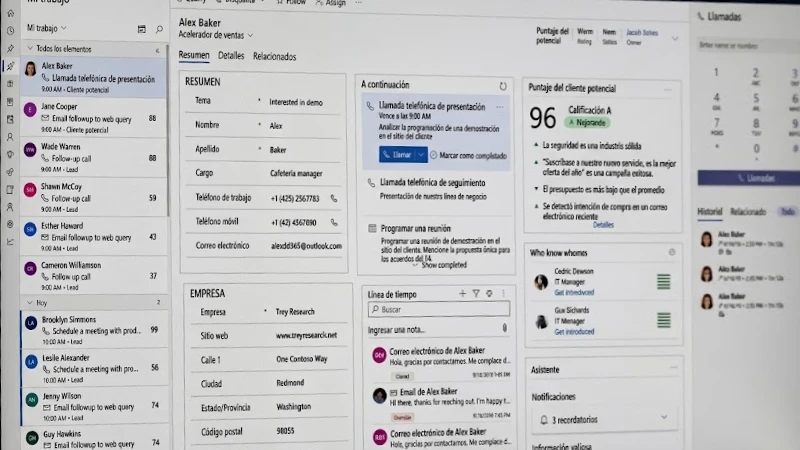Collapse the work list panel chevron

(157, 51)
